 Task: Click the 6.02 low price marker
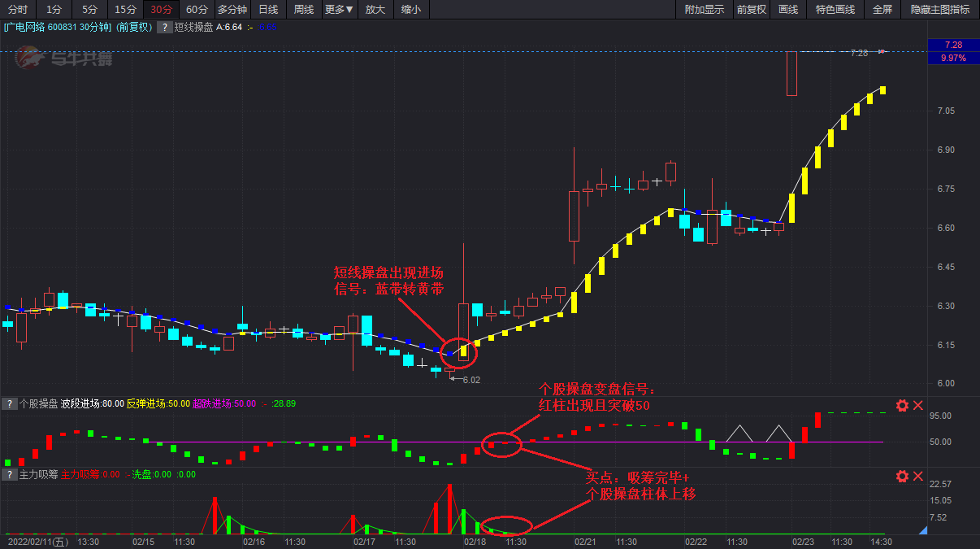[471, 379]
